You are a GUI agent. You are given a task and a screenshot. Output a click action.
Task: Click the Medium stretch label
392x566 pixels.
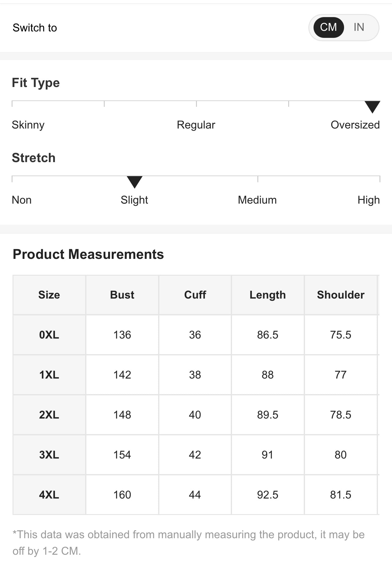[257, 200]
